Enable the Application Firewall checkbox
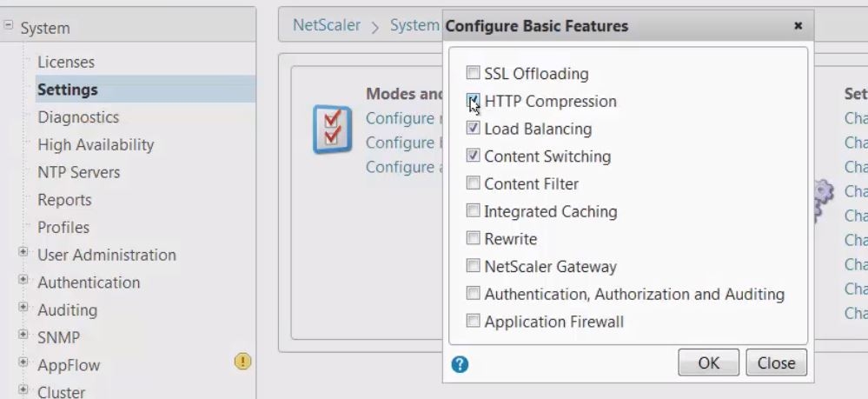Image resolution: width=868 pixels, height=399 pixels. 473,321
